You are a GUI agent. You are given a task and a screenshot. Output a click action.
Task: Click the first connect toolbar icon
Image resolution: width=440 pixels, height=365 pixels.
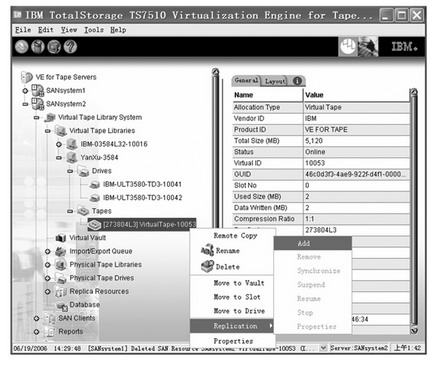click(21, 47)
